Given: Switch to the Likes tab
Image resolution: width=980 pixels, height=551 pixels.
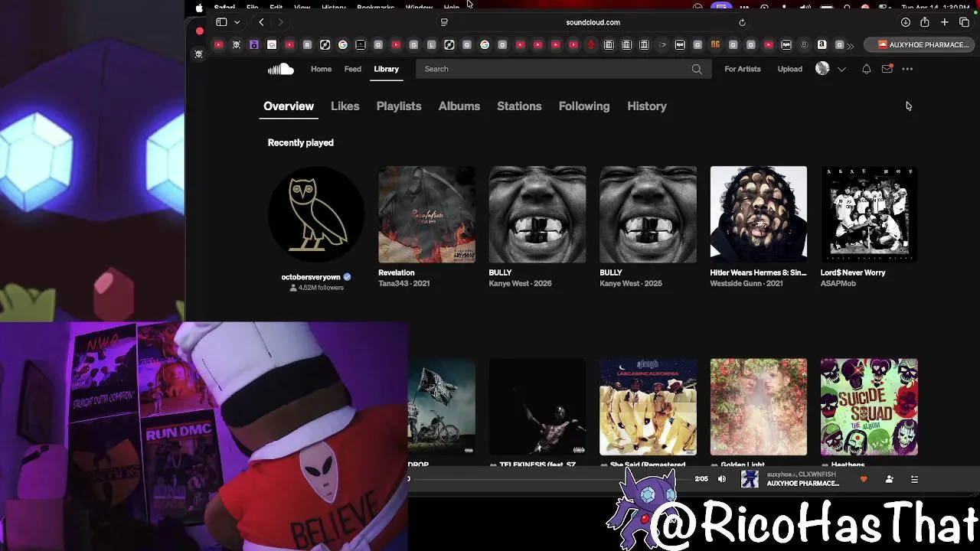Looking at the screenshot, I should pyautogui.click(x=345, y=106).
